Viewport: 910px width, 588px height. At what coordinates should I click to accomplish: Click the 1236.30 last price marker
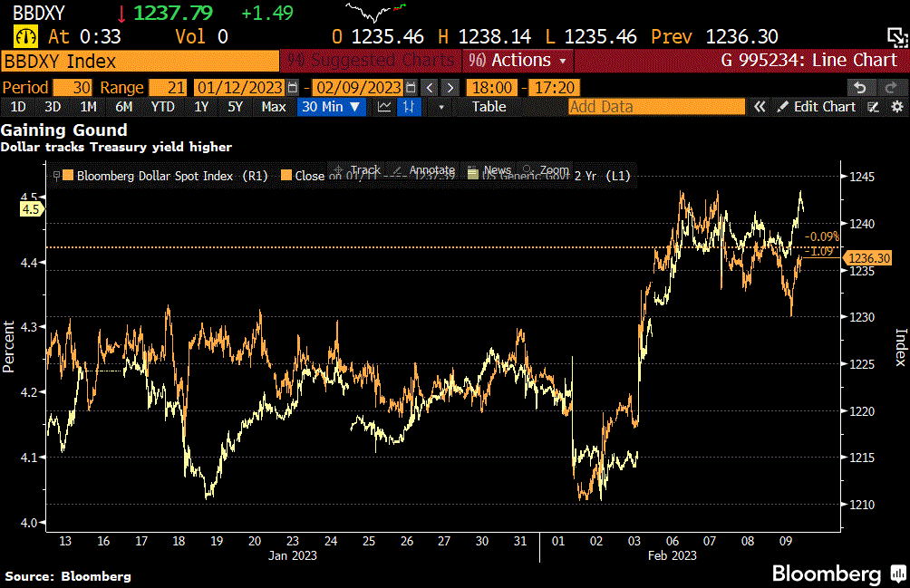(868, 258)
